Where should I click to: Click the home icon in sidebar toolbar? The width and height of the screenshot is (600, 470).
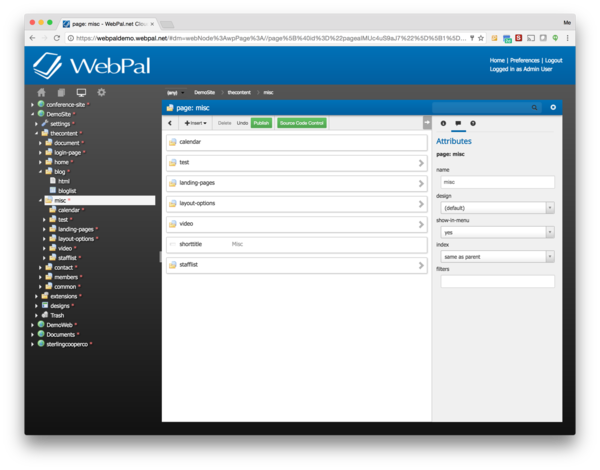(x=41, y=92)
